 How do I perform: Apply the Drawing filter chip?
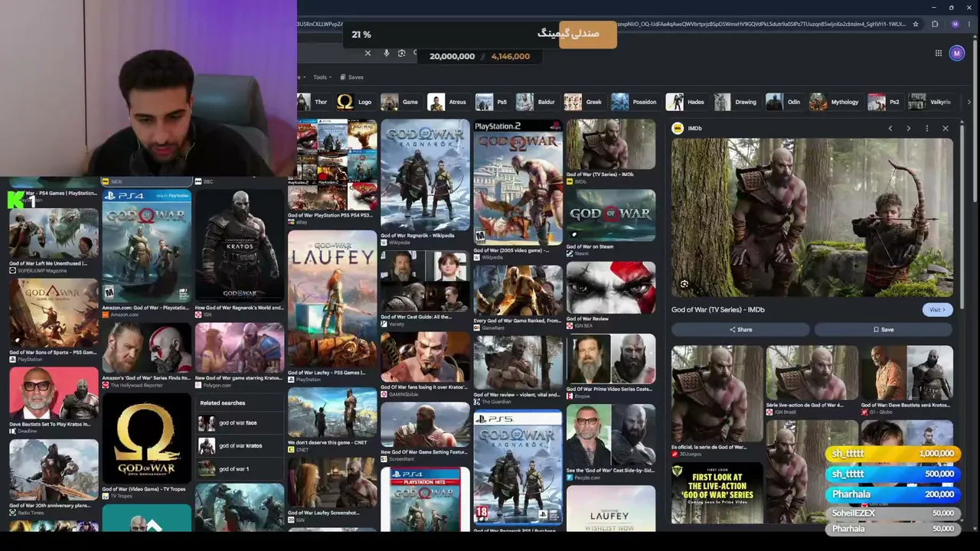pos(736,102)
